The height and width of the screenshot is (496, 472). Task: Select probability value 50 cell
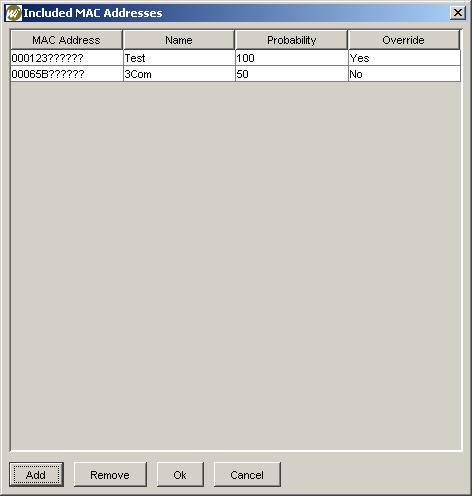pos(292,74)
